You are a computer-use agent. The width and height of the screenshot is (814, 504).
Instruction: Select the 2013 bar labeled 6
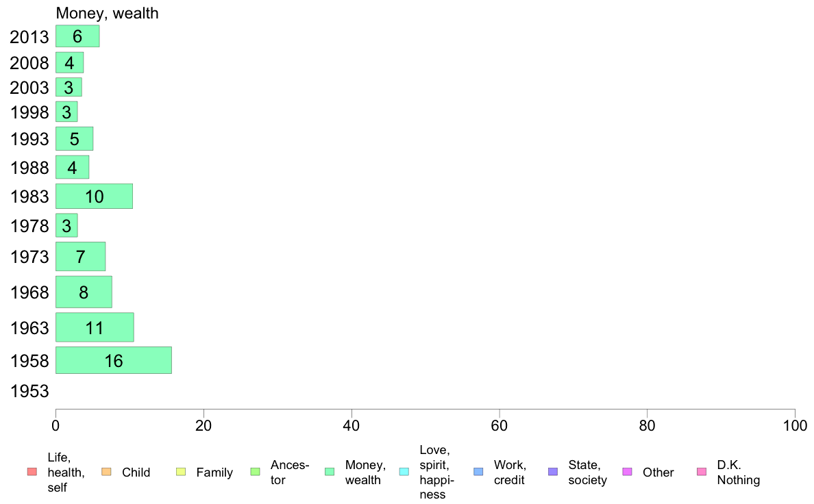pyautogui.click(x=77, y=36)
